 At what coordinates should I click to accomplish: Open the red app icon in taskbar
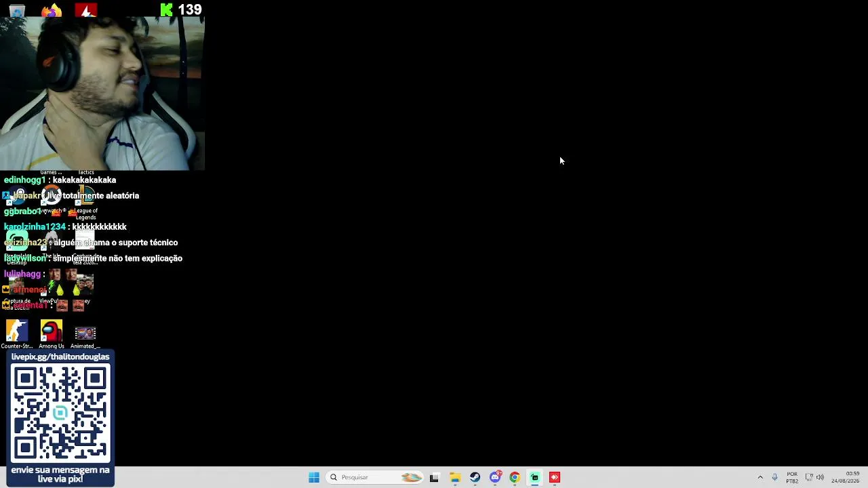555,477
